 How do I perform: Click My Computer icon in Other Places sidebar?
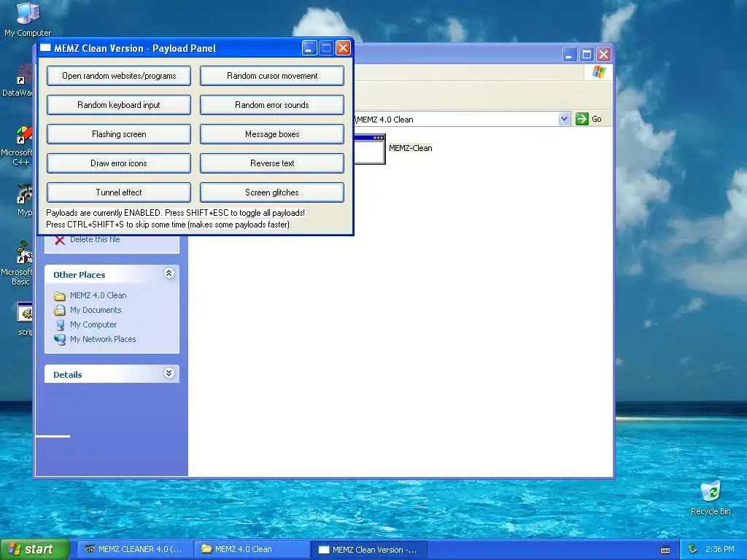[x=60, y=324]
